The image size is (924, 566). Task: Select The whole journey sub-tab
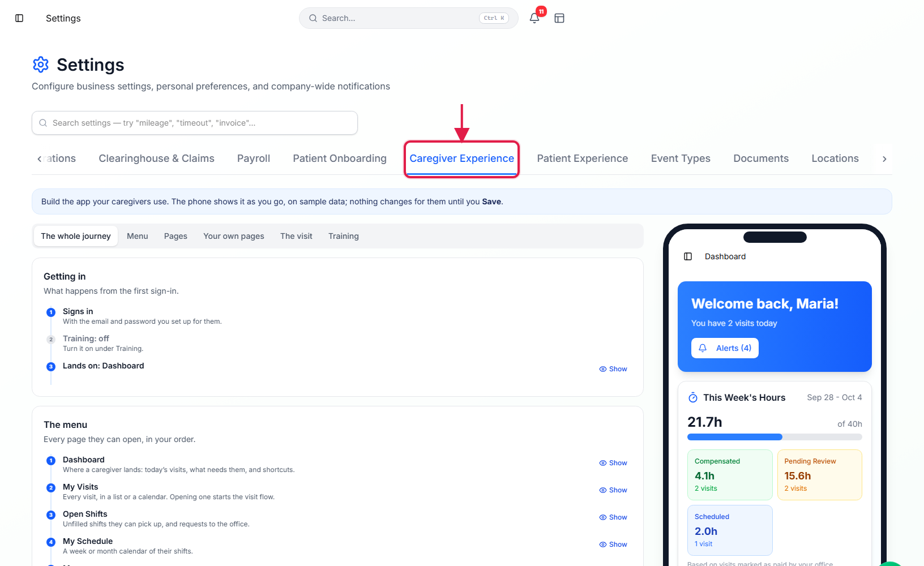pos(76,236)
